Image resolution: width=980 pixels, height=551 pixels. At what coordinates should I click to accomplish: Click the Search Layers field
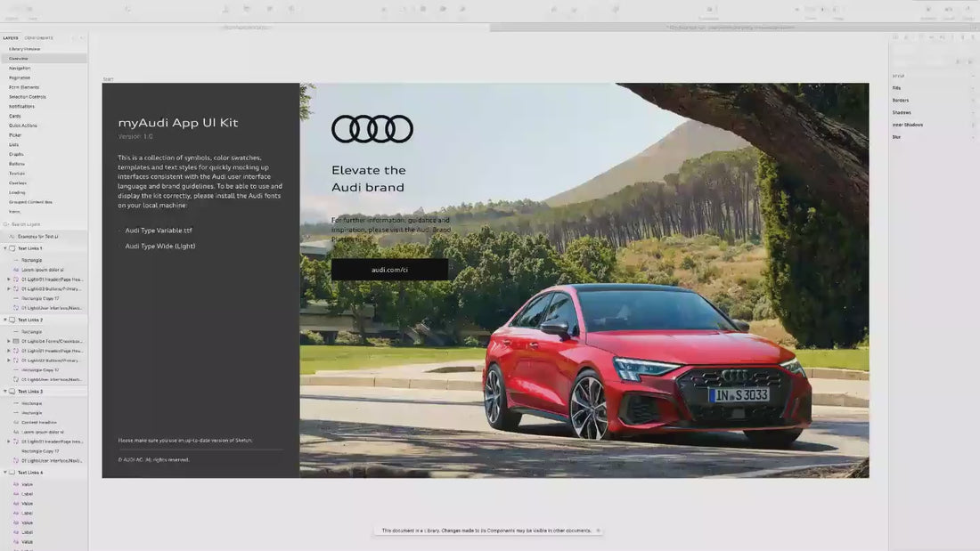[40, 224]
